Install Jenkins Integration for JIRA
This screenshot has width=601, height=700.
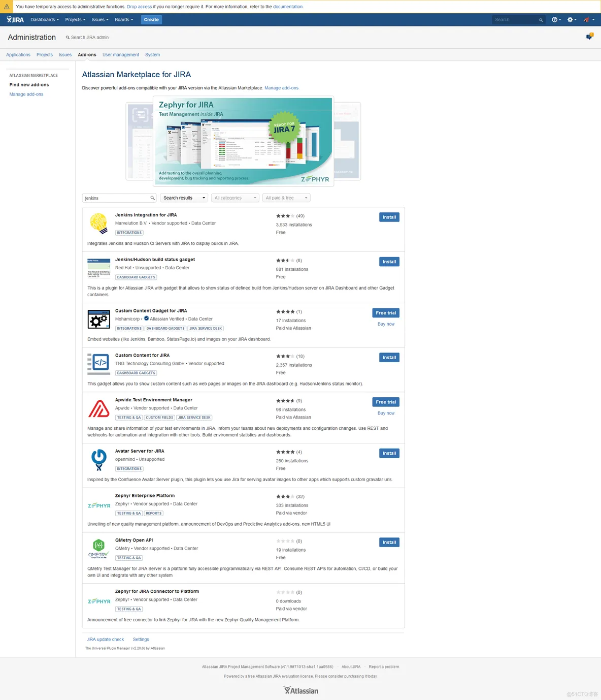tap(389, 217)
